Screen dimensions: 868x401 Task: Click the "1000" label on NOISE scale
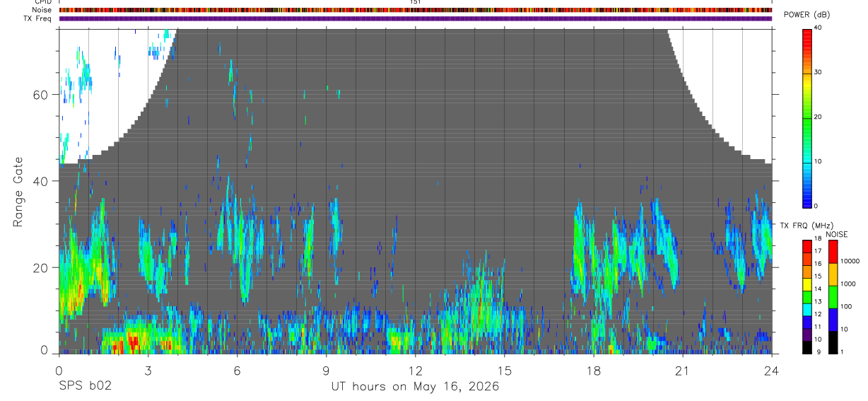847,284
